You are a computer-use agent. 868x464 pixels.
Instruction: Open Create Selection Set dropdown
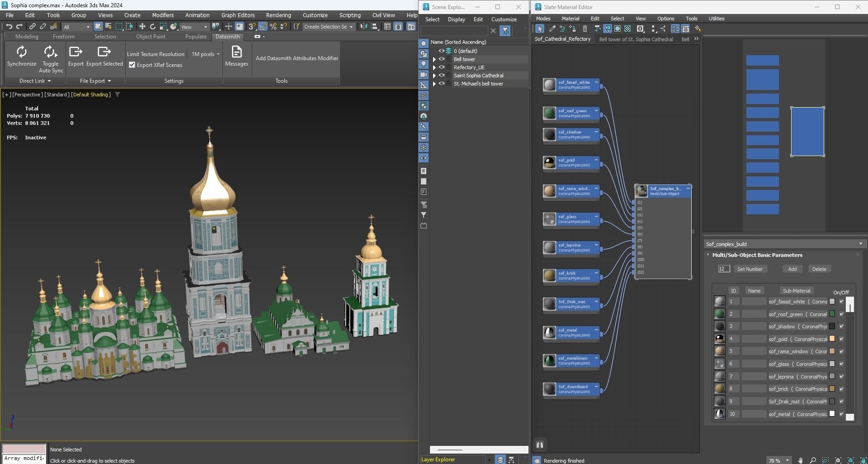328,27
